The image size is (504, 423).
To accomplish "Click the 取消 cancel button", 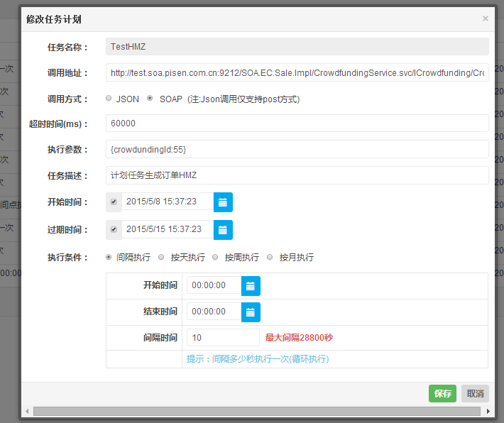I will click(475, 394).
